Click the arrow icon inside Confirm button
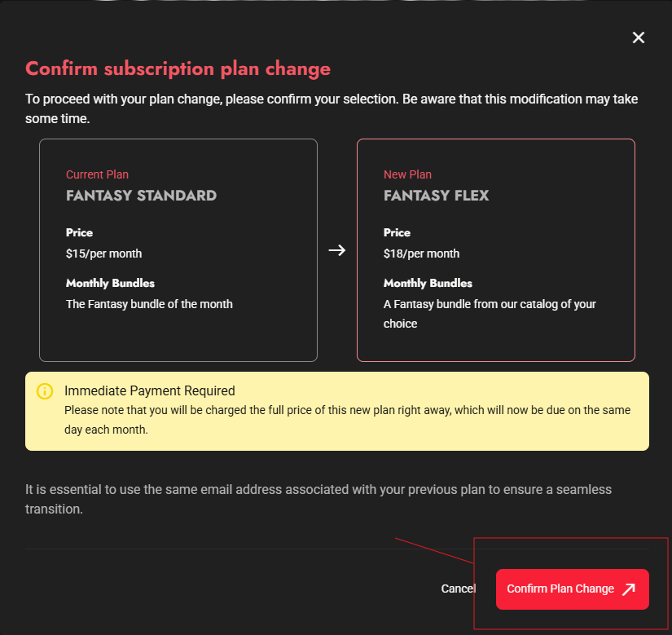Screen dimensions: 672x635 (629, 589)
